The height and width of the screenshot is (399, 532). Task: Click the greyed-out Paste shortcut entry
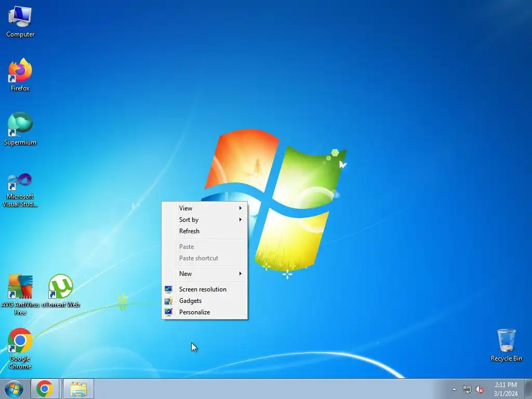click(205, 258)
